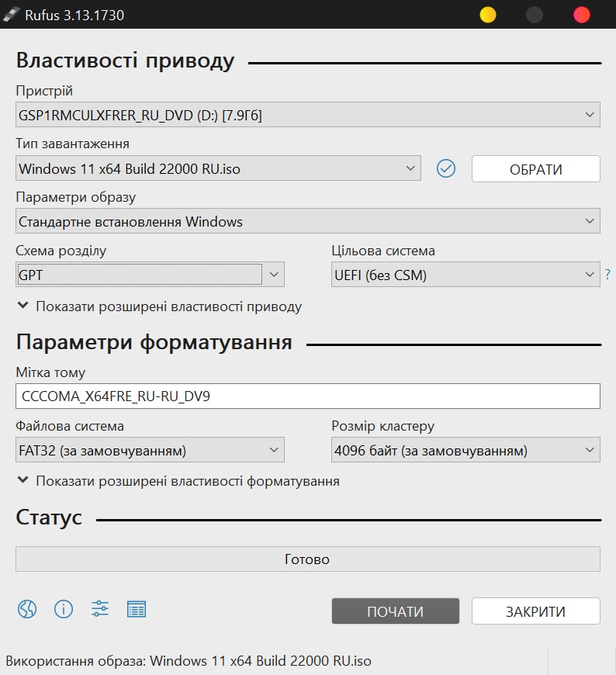Click the ISO checksum checkmark icon

click(446, 168)
